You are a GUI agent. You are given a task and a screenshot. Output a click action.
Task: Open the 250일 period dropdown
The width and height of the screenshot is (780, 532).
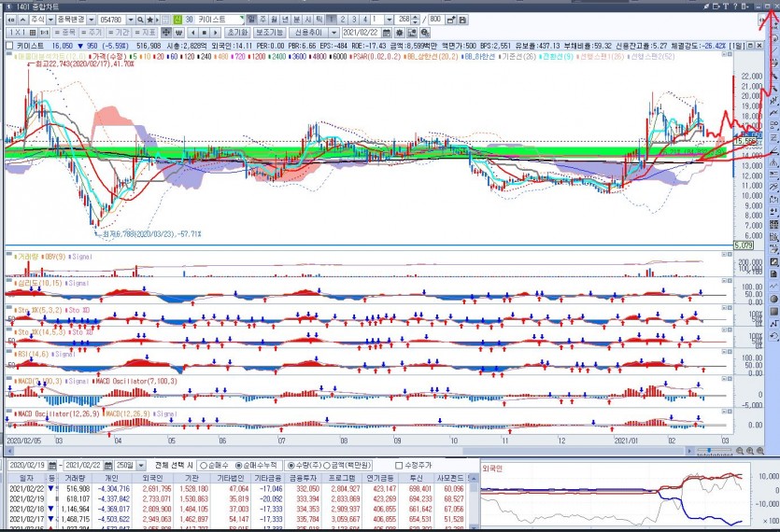coord(141,464)
